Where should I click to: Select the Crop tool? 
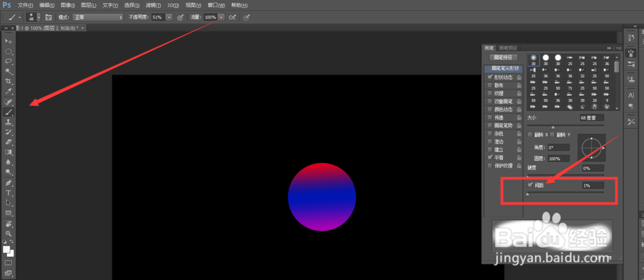(x=8, y=81)
